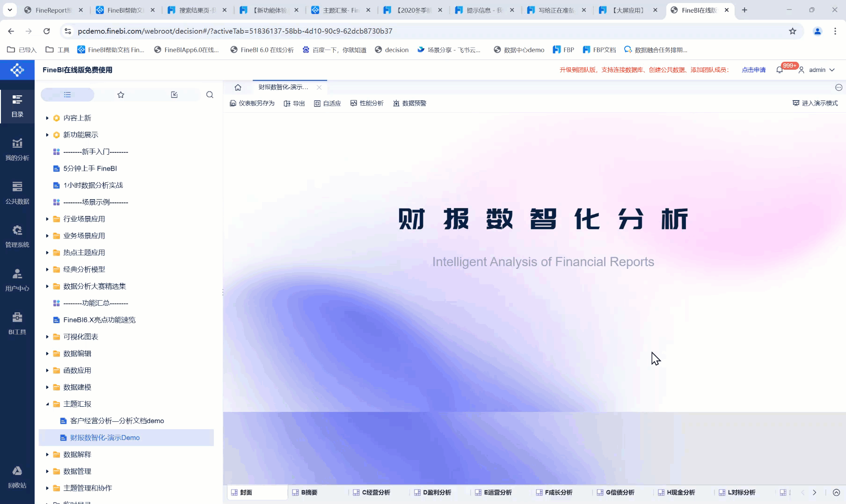Expand the 经典分析模型 folder
The image size is (846, 504).
(47, 270)
